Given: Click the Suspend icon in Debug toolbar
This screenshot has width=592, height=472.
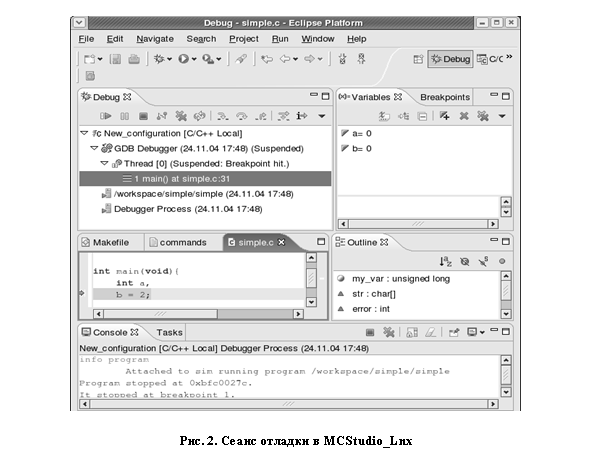Looking at the screenshot, I should 125,116.
